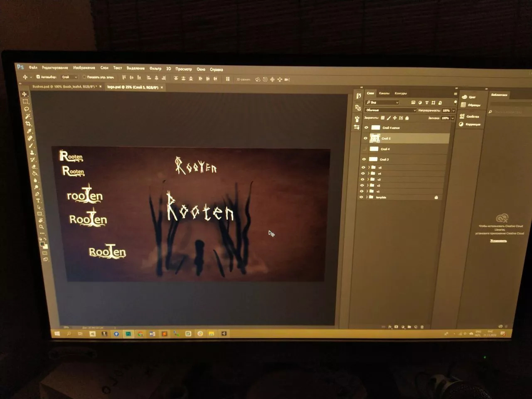Image resolution: width=532 pixels, height=399 pixels.
Task: Open the Образцы panel button
Action: (x=470, y=105)
